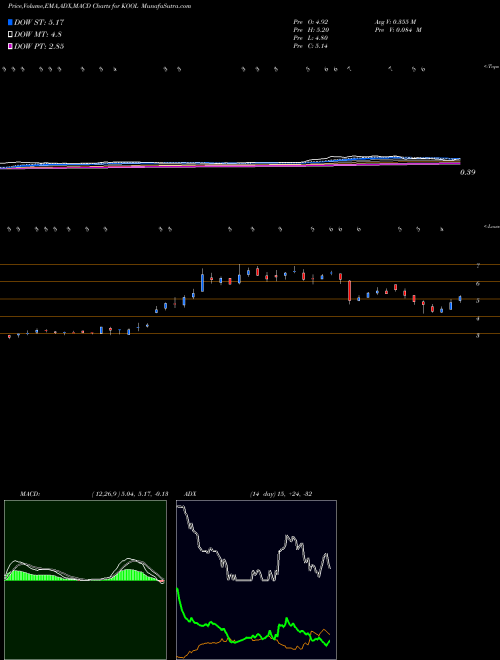
Task: Click price axis label 6
Action: coord(478,283)
